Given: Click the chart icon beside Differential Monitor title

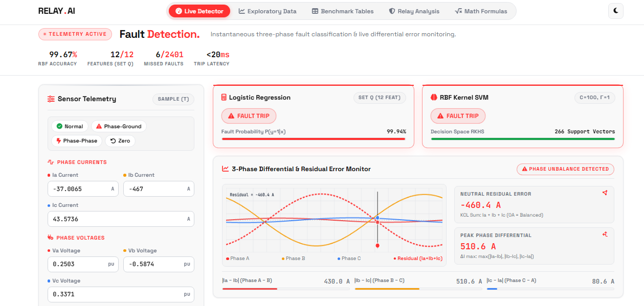Looking at the screenshot, I should (225, 169).
